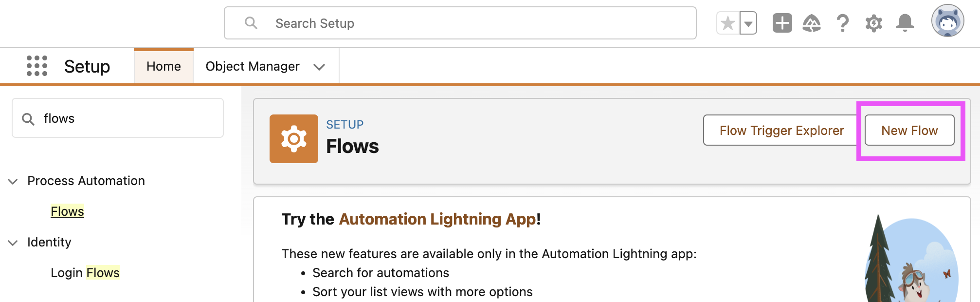Open the App Launcher dots icon
This screenshot has height=302, width=980.
click(37, 66)
